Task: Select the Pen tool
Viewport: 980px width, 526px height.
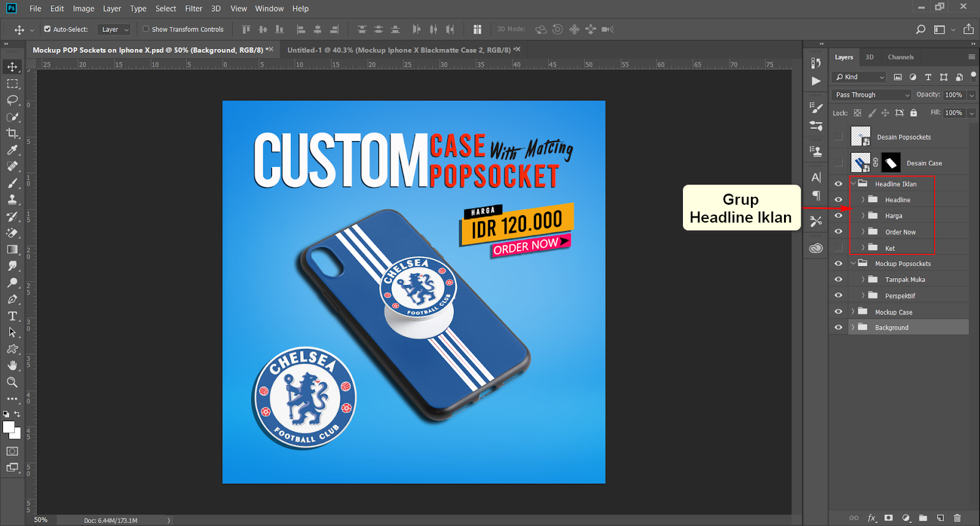Action: pos(12,299)
